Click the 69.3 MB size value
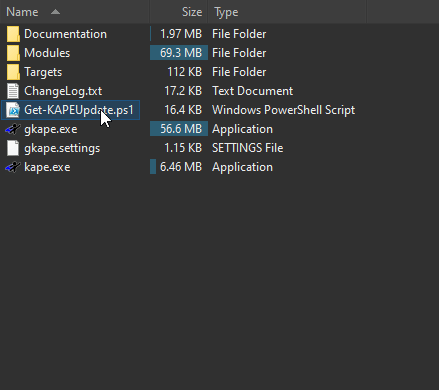Image resolution: width=439 pixels, height=390 pixels. coord(181,53)
